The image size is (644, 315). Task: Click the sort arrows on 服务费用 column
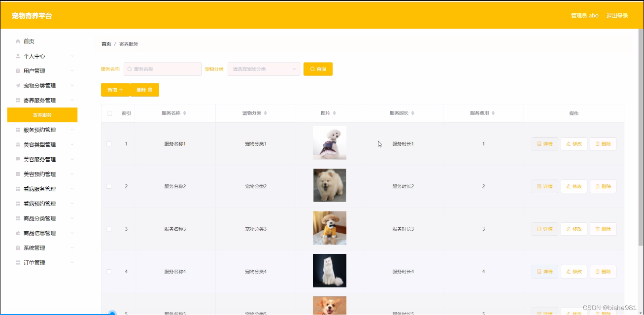pyautogui.click(x=494, y=113)
